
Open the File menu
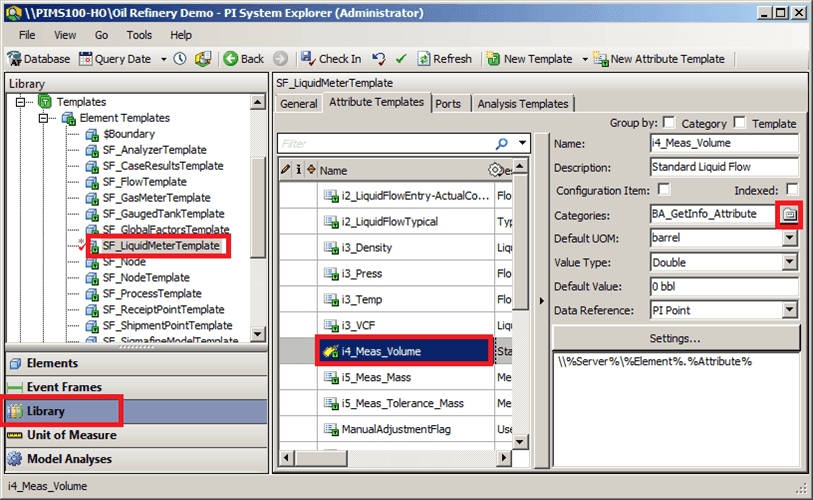pyautogui.click(x=27, y=35)
